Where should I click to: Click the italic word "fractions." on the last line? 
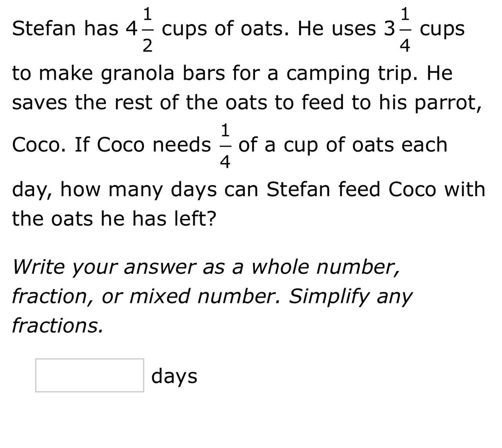(x=58, y=325)
